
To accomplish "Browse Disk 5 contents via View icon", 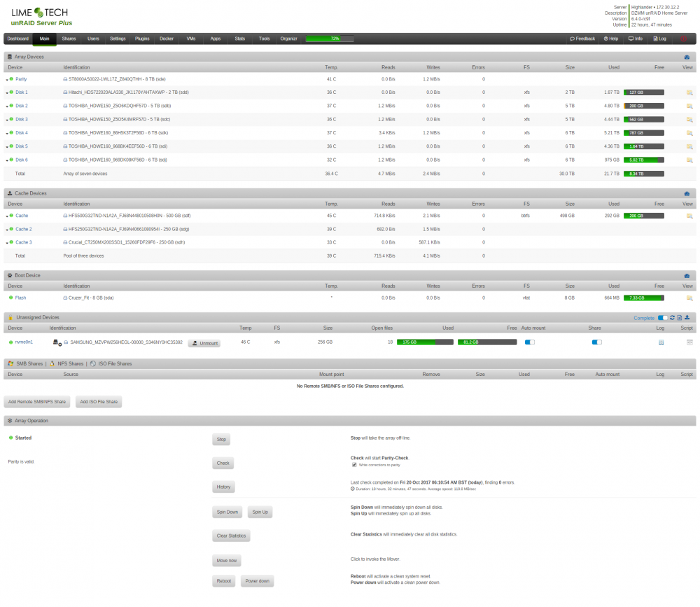I will click(x=689, y=146).
